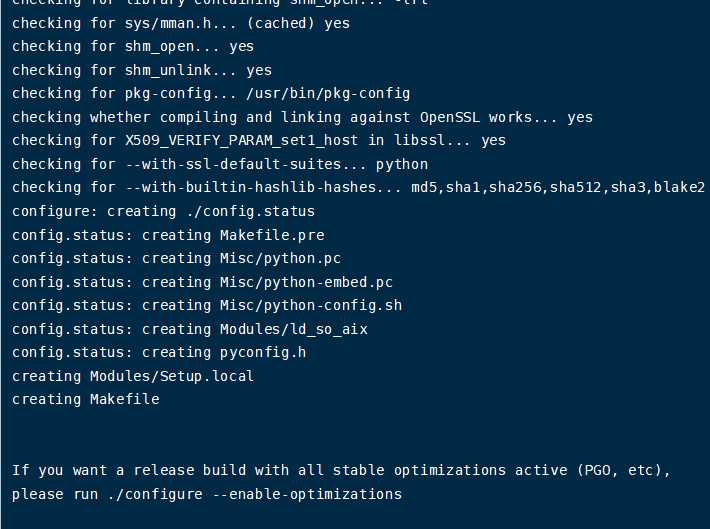Click the 'creating Misc/python.pc' line
The image size is (710, 529).
tap(177, 258)
